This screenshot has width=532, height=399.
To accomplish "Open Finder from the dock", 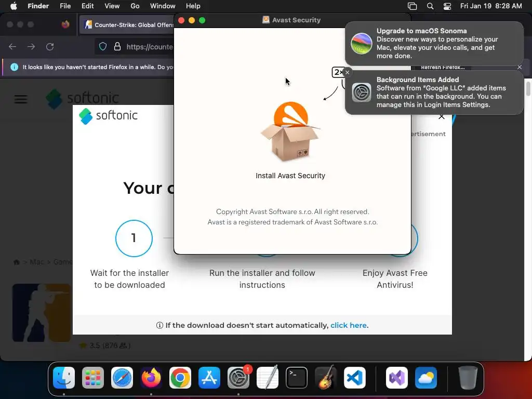I will pos(64,378).
